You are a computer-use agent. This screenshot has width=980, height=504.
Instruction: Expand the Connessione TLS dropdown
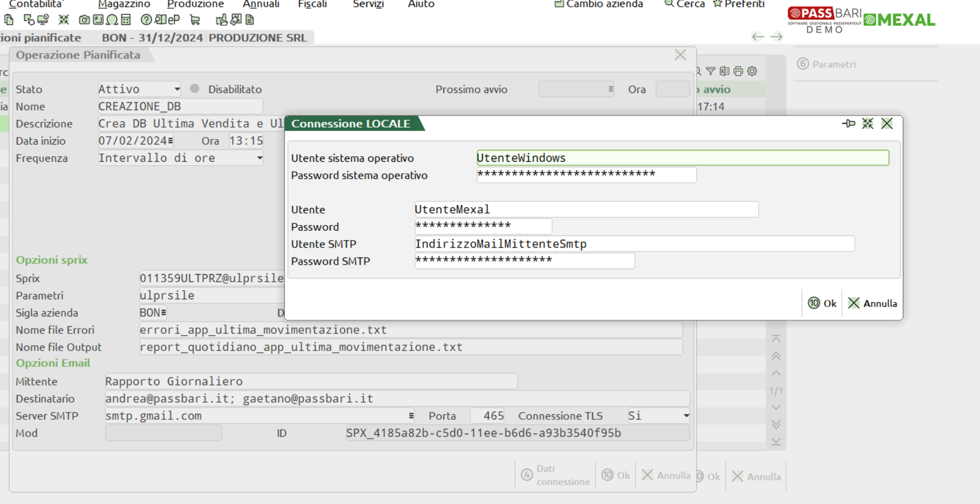686,416
